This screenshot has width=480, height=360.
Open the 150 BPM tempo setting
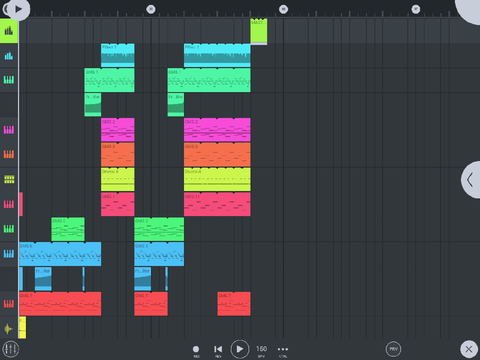[261, 349]
